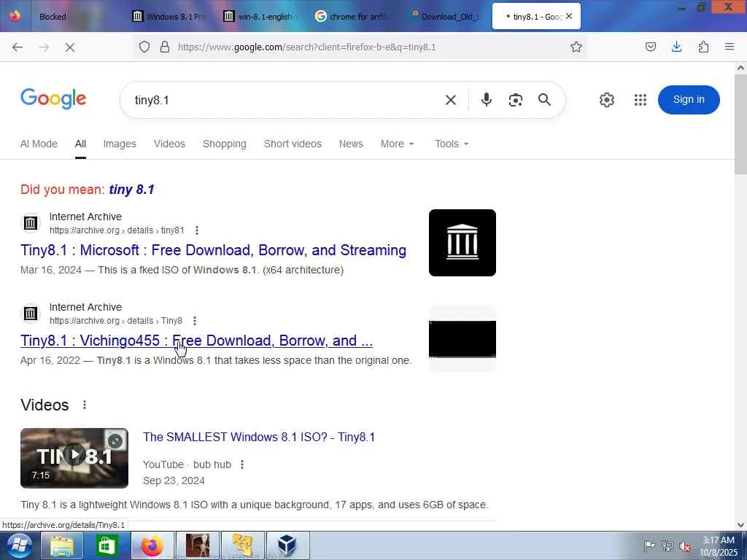Image resolution: width=747 pixels, height=560 pixels.
Task: Click the Internet Archive logo thumbnail
Action: (x=462, y=242)
